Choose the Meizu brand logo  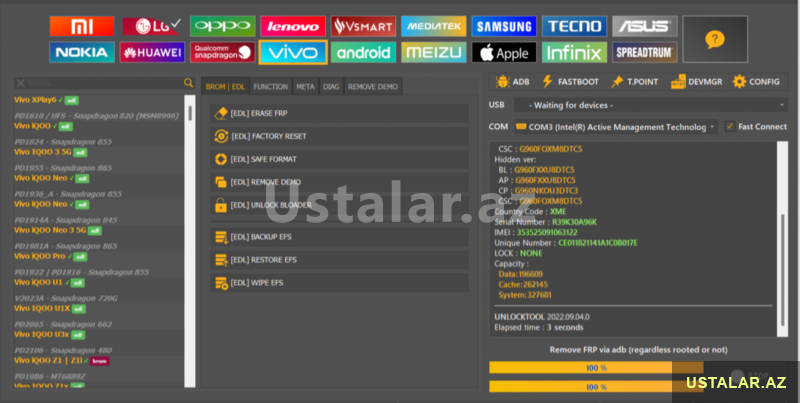coord(434,52)
